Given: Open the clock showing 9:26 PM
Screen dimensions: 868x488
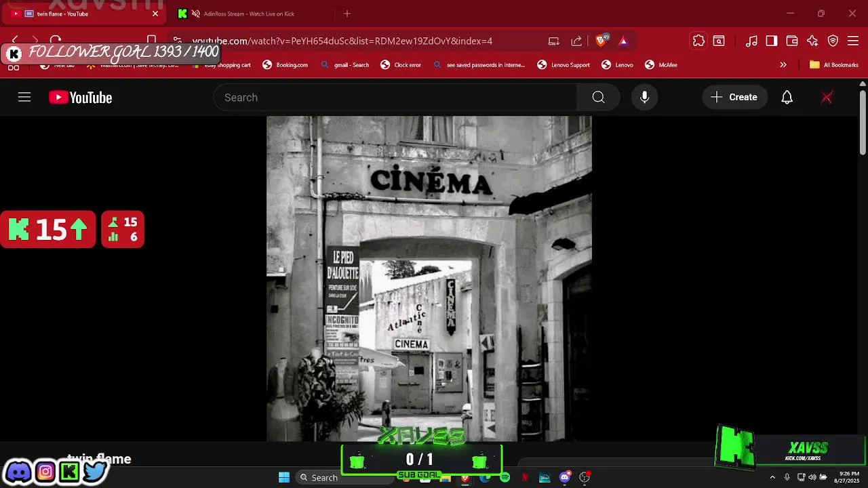Looking at the screenshot, I should 848,477.
